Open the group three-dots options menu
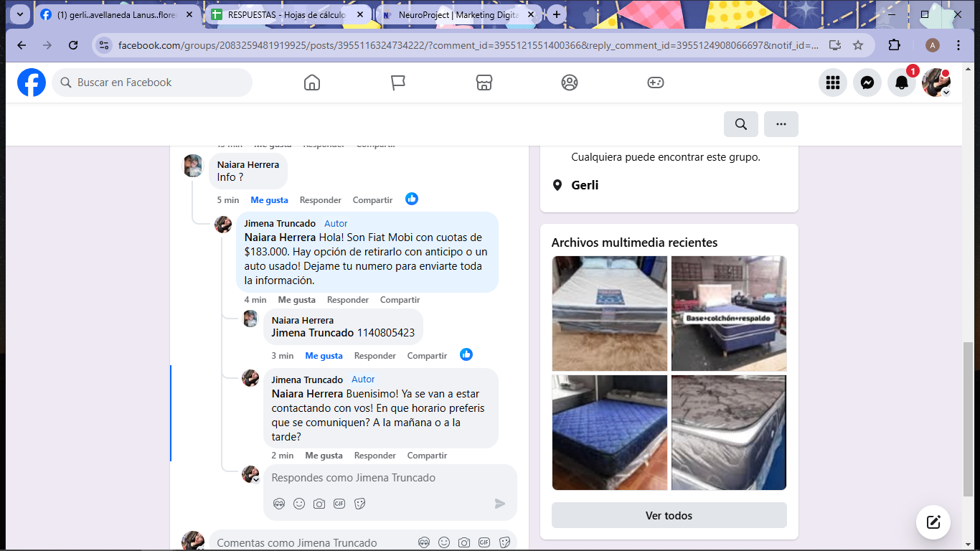 [x=781, y=124]
